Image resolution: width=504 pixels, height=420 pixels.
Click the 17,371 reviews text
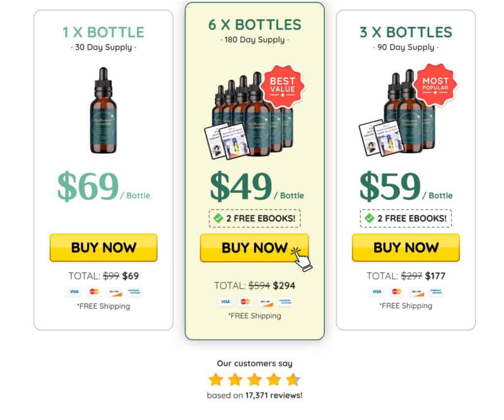coord(274,395)
